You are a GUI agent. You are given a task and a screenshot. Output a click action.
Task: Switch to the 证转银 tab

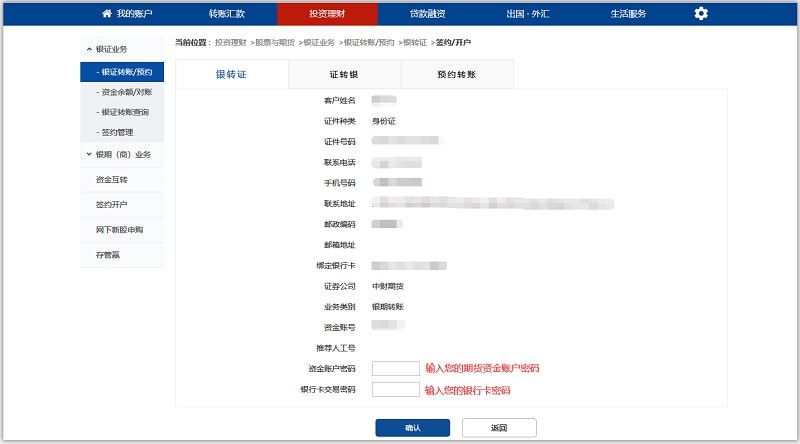click(x=344, y=75)
